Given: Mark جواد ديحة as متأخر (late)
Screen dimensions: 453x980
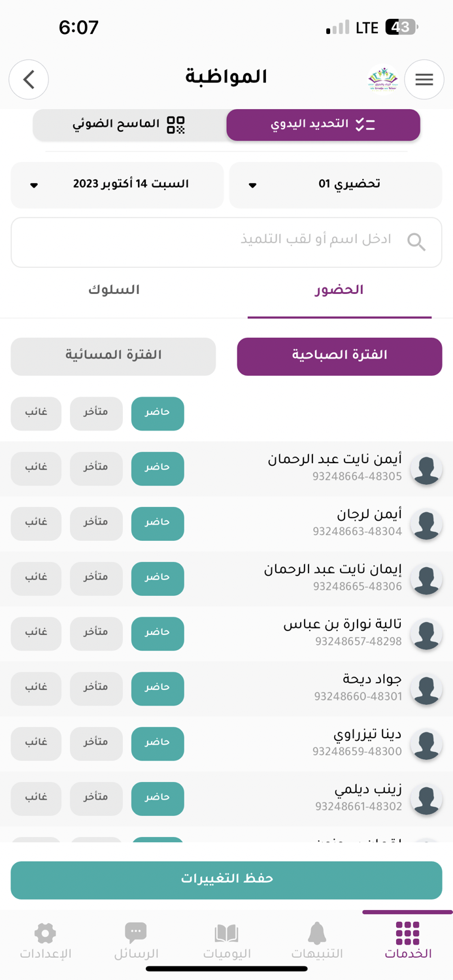Looking at the screenshot, I should click(96, 689).
